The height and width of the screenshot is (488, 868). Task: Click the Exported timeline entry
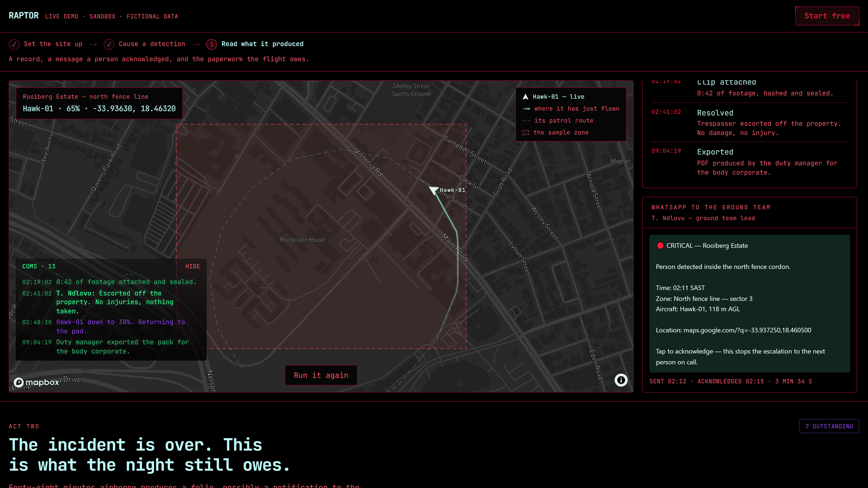749,162
